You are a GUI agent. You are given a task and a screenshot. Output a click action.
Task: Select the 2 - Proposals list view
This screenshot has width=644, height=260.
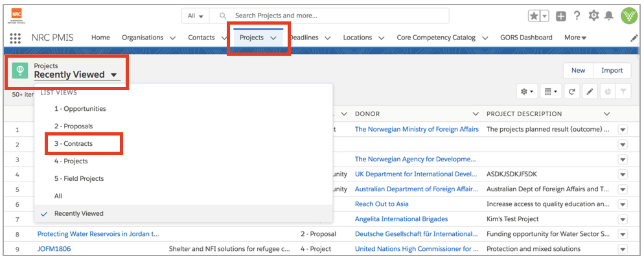tap(73, 126)
